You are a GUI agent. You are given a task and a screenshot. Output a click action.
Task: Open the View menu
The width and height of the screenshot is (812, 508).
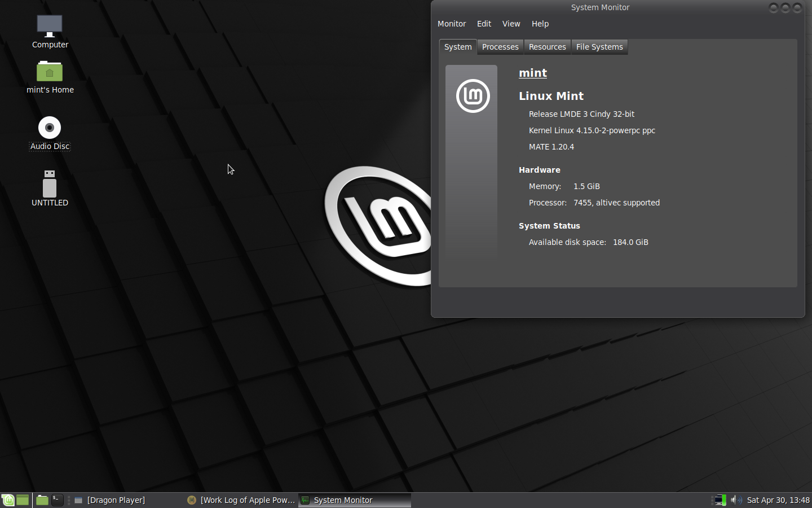pyautogui.click(x=511, y=24)
